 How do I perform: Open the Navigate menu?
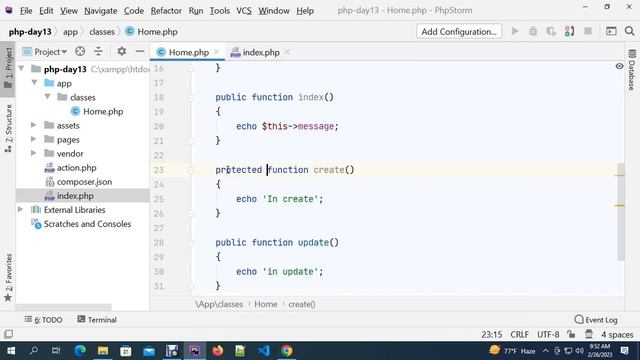(x=100, y=11)
